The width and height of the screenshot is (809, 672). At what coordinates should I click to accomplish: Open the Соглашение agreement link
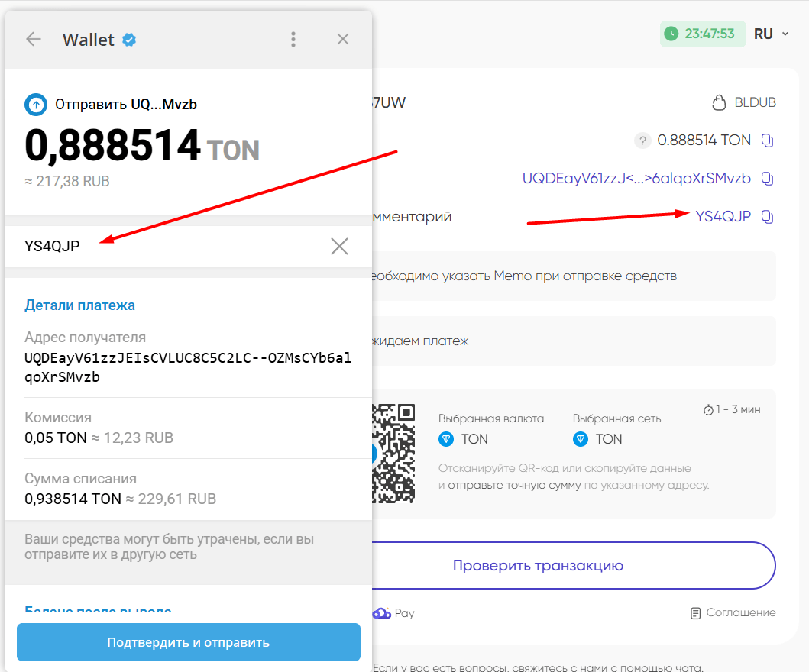(x=740, y=612)
